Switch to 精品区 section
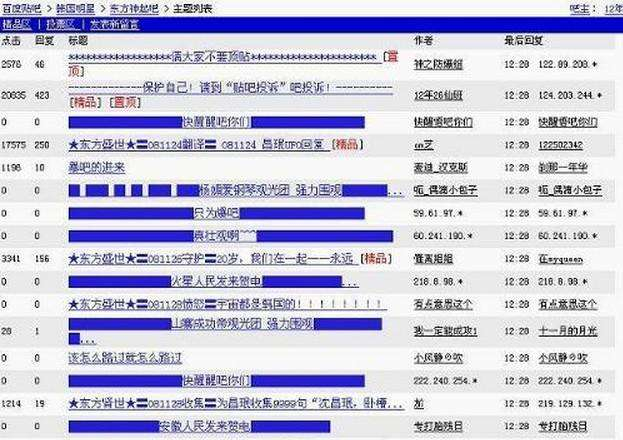Screen dimensions: 623x440 coord(16,25)
